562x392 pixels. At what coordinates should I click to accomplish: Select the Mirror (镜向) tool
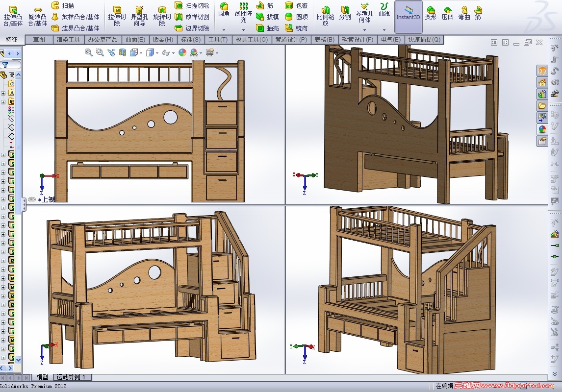[296, 28]
